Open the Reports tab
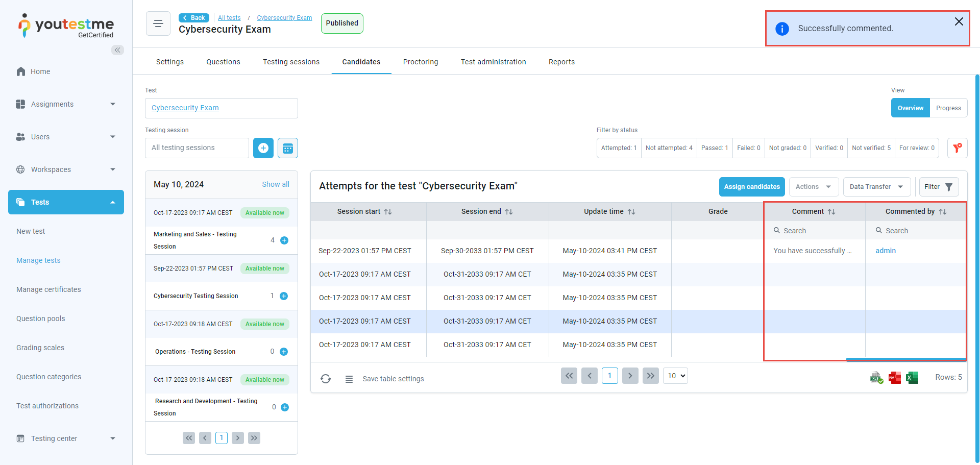Image resolution: width=980 pixels, height=465 pixels. (561, 62)
